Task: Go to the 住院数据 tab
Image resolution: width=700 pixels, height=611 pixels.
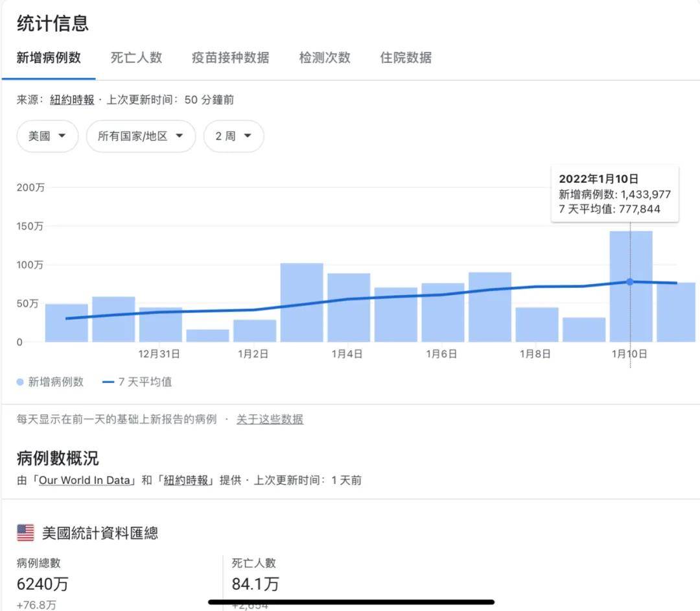Action: (406, 58)
